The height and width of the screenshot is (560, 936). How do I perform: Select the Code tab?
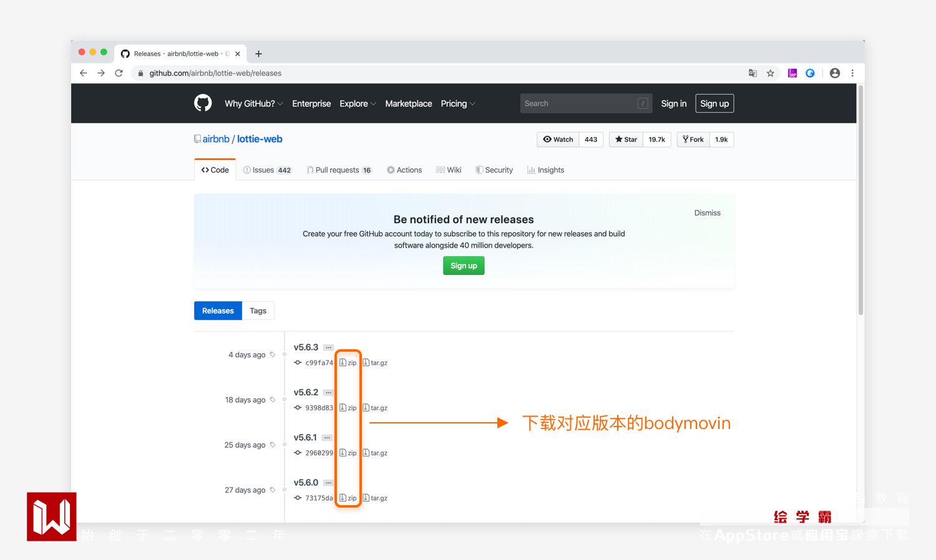pyautogui.click(x=215, y=170)
